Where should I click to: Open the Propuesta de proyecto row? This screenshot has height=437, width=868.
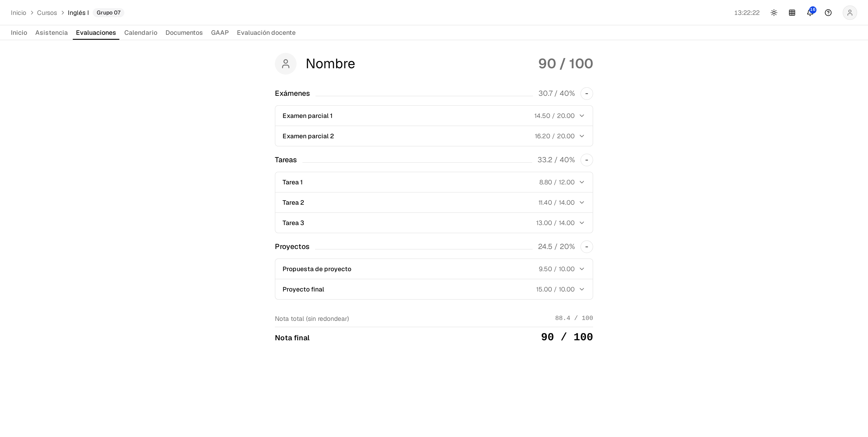pyautogui.click(x=434, y=269)
